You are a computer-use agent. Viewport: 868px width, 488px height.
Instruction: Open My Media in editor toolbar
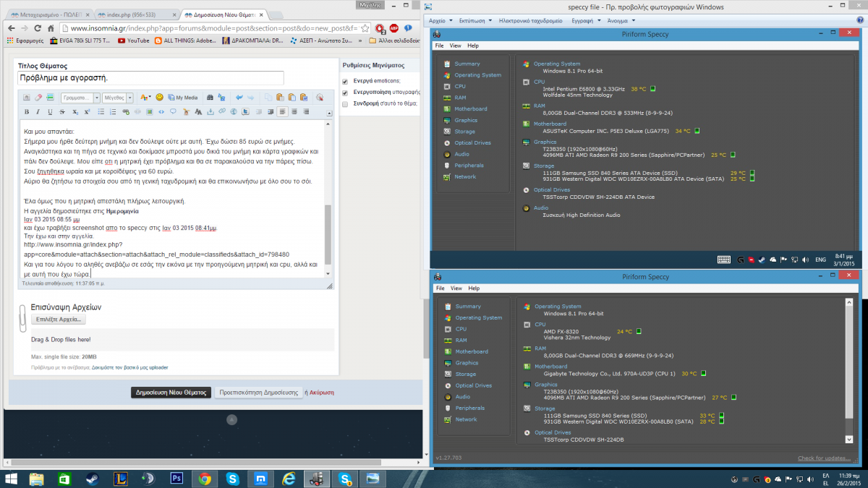pyautogui.click(x=182, y=98)
